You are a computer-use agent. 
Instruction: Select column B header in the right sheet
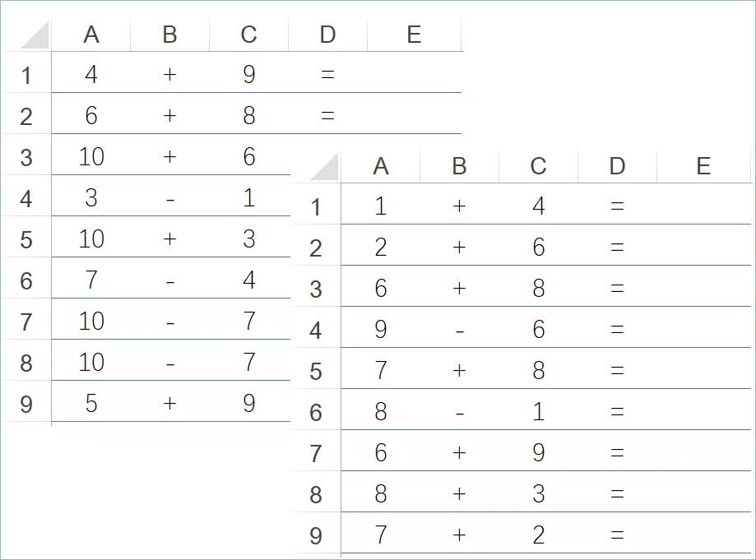(459, 166)
